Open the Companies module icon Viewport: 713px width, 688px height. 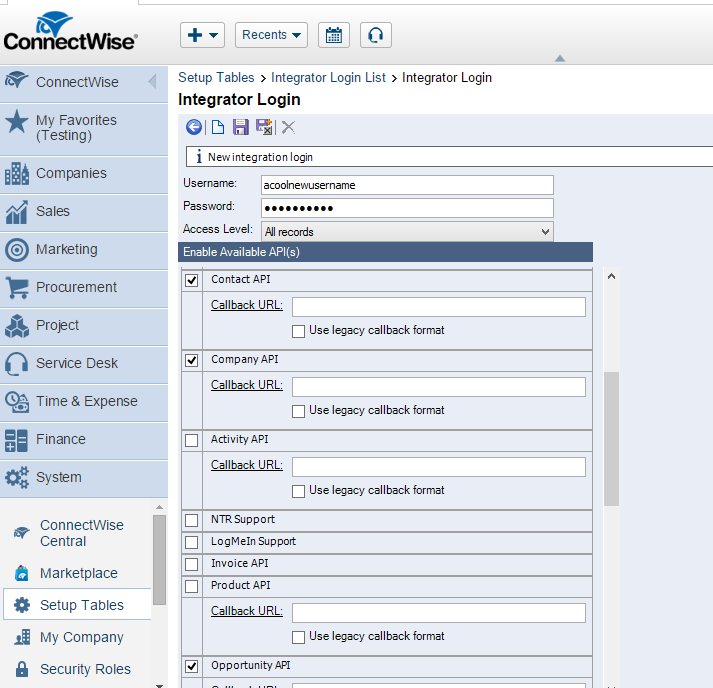tap(17, 174)
